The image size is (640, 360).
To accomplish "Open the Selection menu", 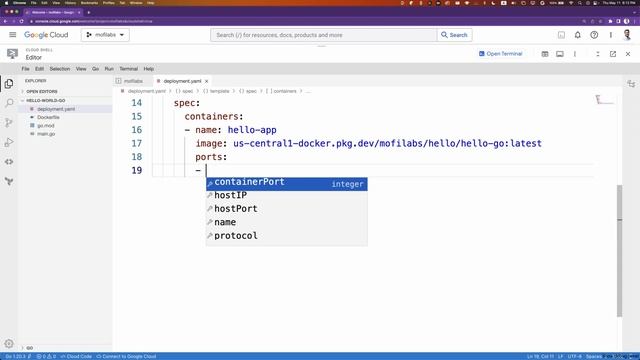I will pyautogui.click(x=60, y=69).
